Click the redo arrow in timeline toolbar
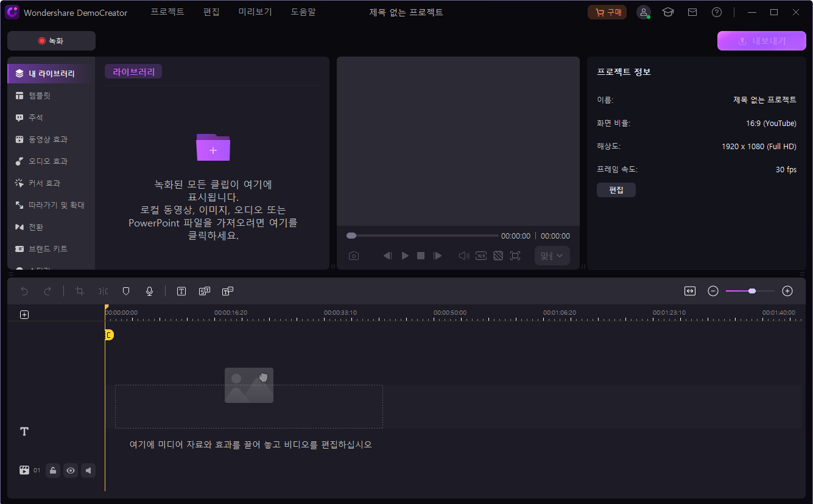 coord(48,292)
